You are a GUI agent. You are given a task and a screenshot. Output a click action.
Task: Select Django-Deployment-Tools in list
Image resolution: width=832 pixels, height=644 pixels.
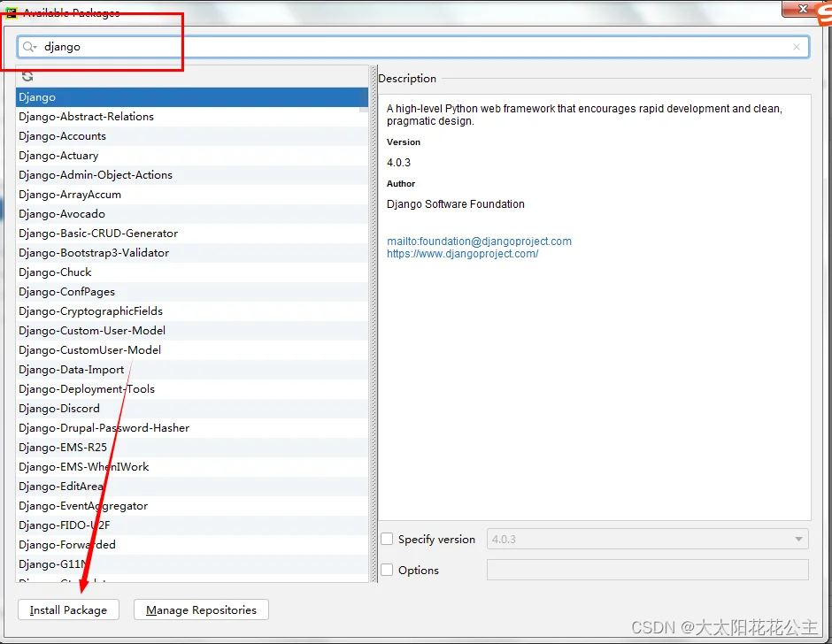87,389
